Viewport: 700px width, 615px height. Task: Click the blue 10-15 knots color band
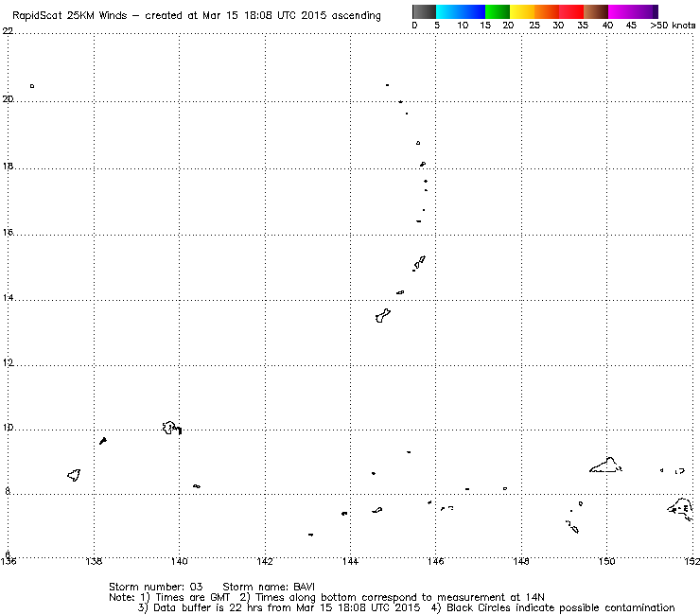(x=473, y=11)
